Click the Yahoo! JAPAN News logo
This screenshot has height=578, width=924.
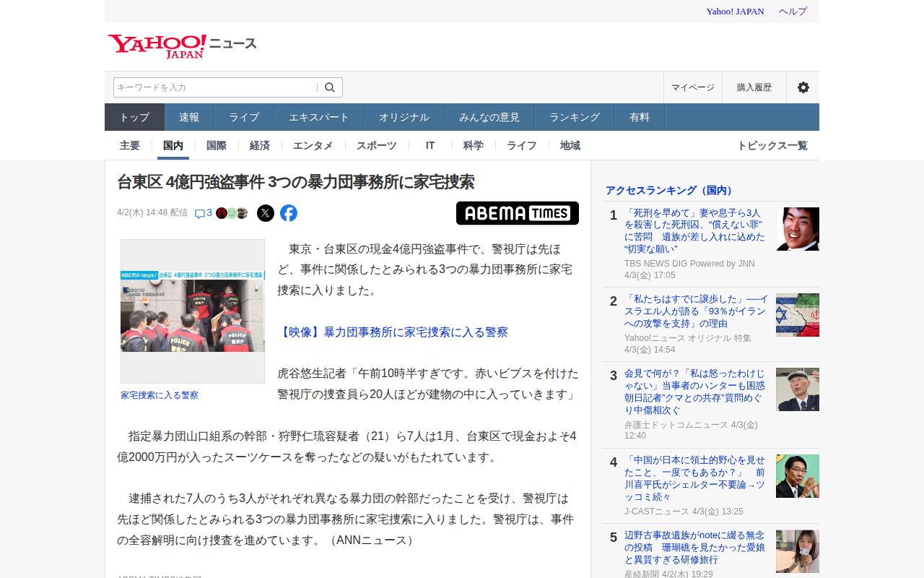coord(183,46)
